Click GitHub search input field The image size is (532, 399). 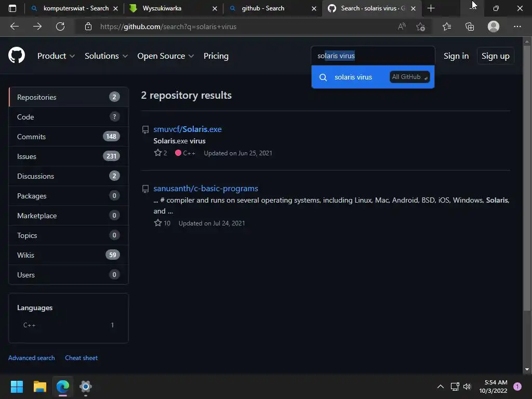pyautogui.click(x=373, y=56)
